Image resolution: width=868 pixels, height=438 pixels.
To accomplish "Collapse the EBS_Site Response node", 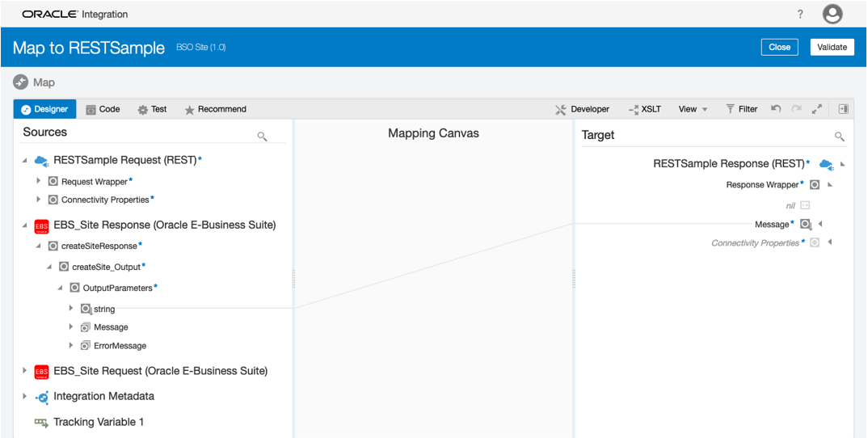I will [24, 225].
